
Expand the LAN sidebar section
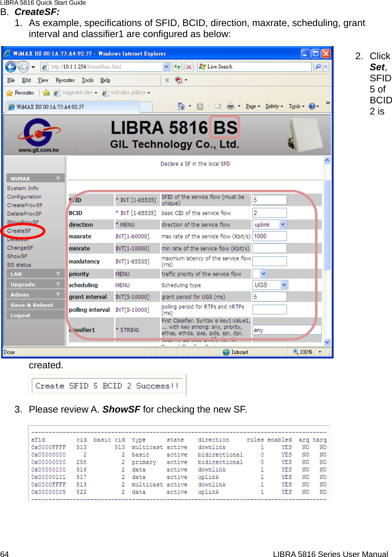tap(35, 274)
